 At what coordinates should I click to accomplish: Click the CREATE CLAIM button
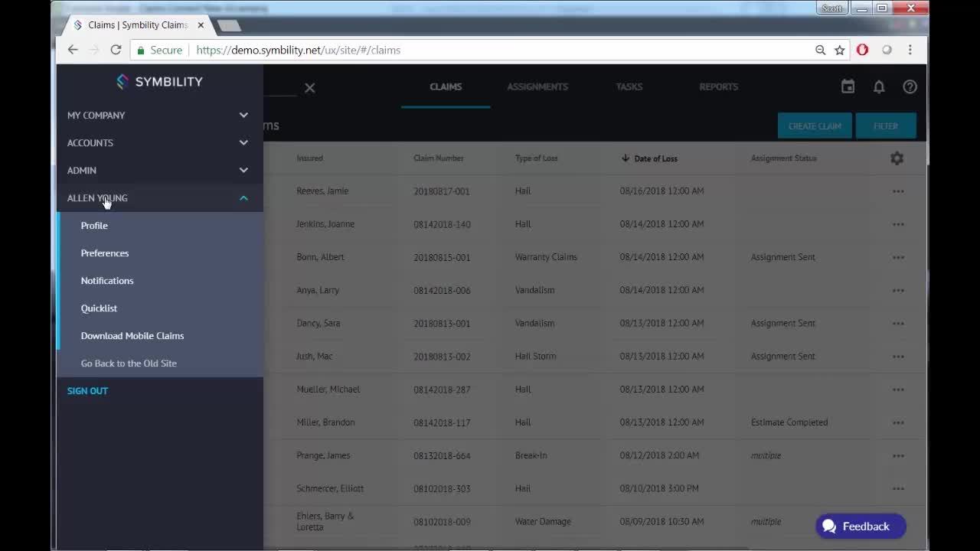815,126
